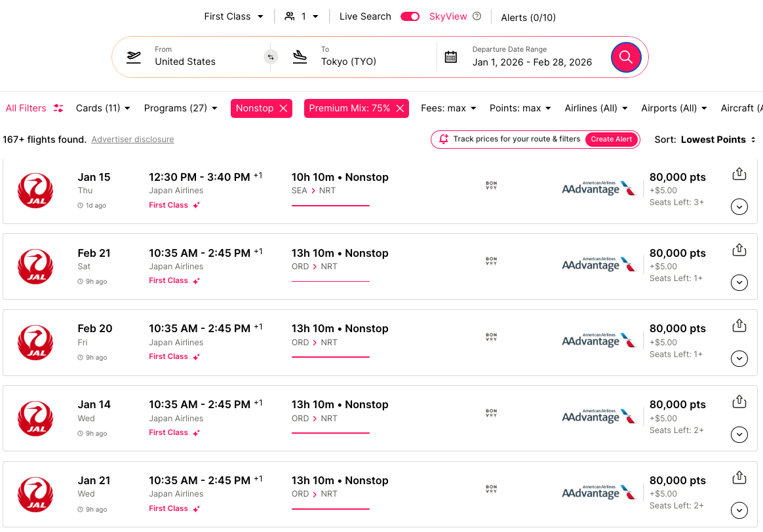Viewport: 763px width, 532px height.
Task: Click Bonvoy icon on Jan 21 flight
Action: click(x=492, y=489)
